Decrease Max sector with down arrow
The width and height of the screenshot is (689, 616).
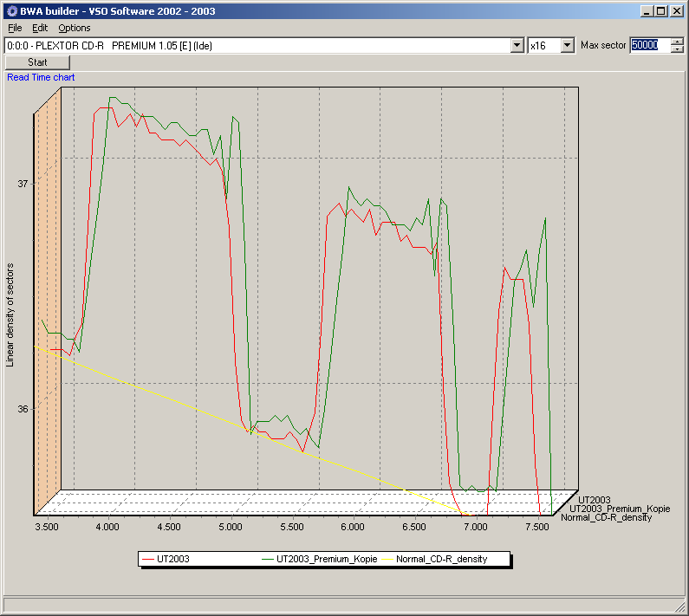click(x=678, y=49)
